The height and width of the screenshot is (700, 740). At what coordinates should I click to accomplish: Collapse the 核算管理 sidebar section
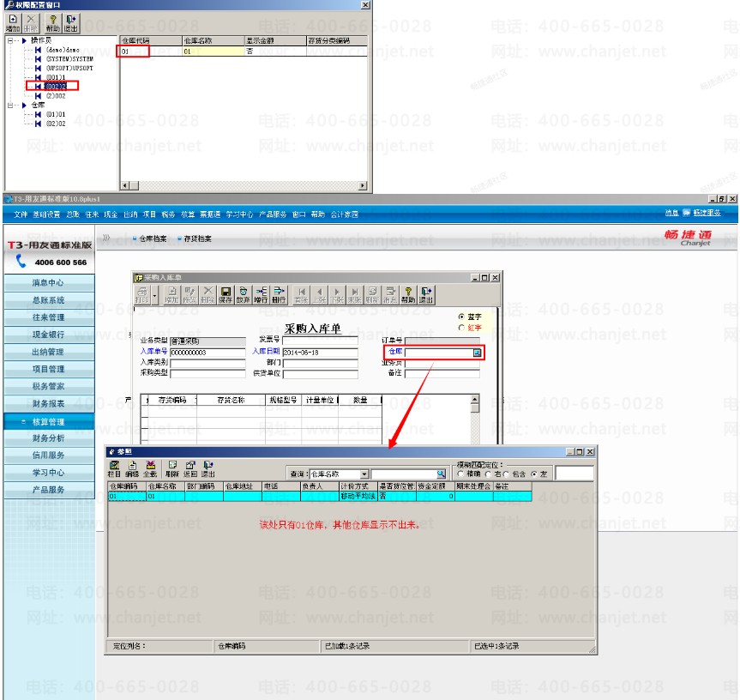(24, 421)
